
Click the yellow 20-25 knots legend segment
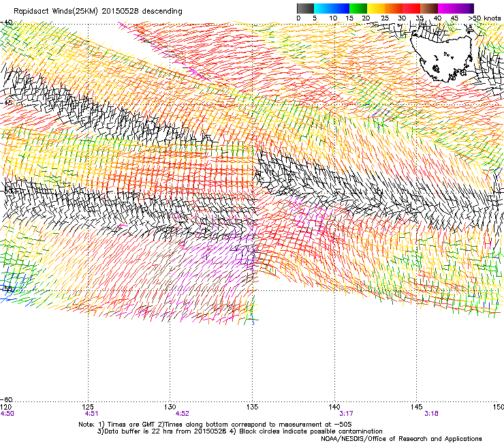(x=376, y=8)
